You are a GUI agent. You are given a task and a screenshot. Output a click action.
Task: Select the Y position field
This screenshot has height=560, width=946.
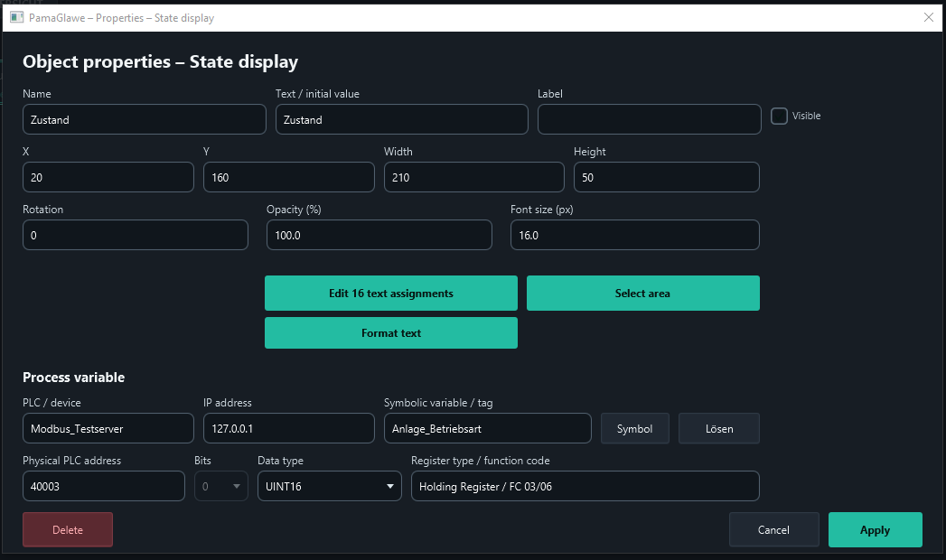[x=289, y=177]
